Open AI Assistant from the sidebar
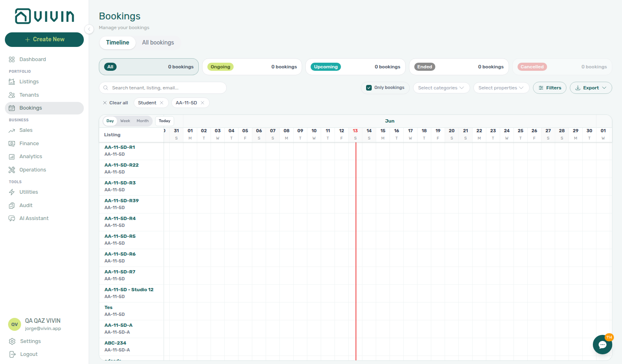622x364 pixels. 44,218
